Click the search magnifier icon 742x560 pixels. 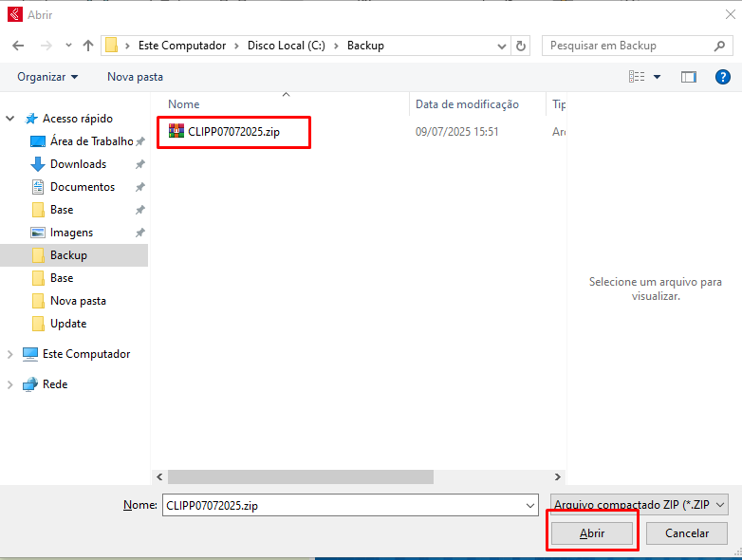tap(720, 46)
